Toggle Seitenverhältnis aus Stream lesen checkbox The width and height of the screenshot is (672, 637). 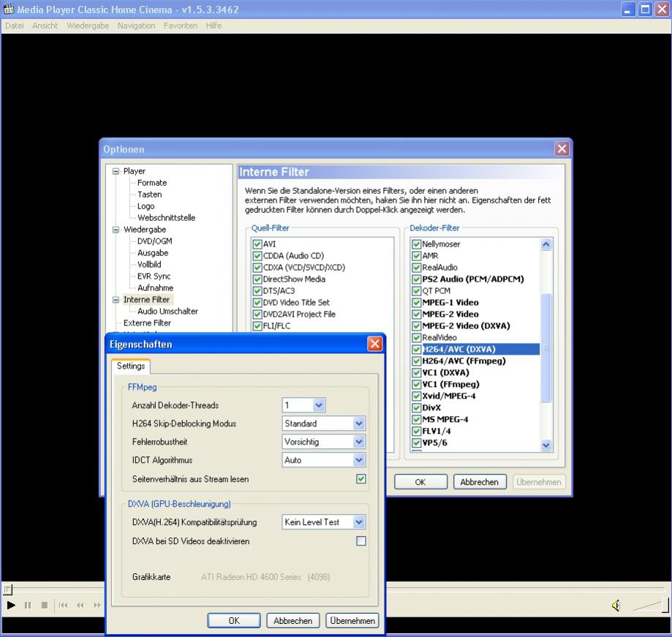[361, 479]
